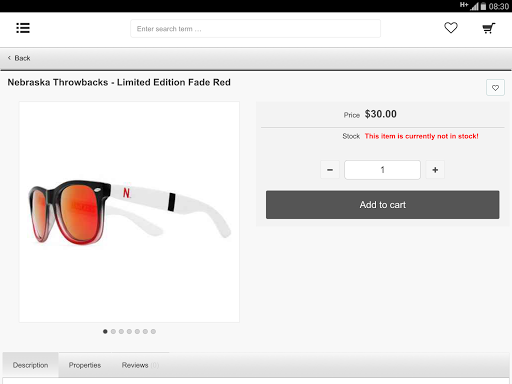Go back using the Back chevron
Image resolution: width=512 pixels, height=384 pixels.
tap(9, 58)
